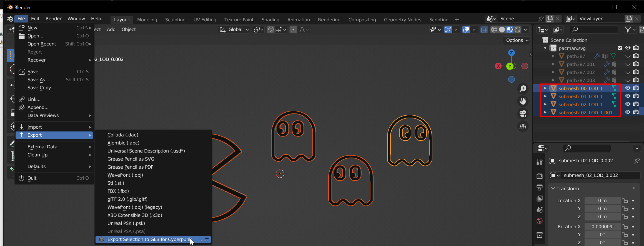Click the outliner search field
This screenshot has height=246, width=644.
pos(594,29)
